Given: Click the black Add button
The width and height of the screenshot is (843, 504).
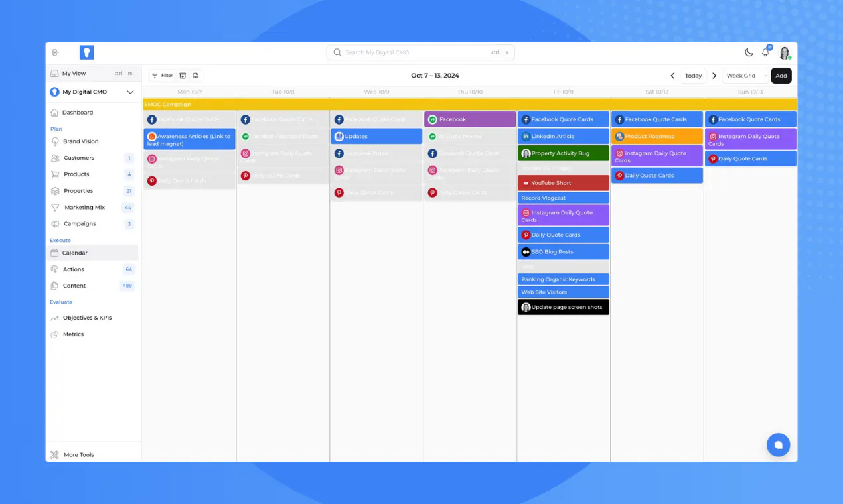Looking at the screenshot, I should [781, 76].
